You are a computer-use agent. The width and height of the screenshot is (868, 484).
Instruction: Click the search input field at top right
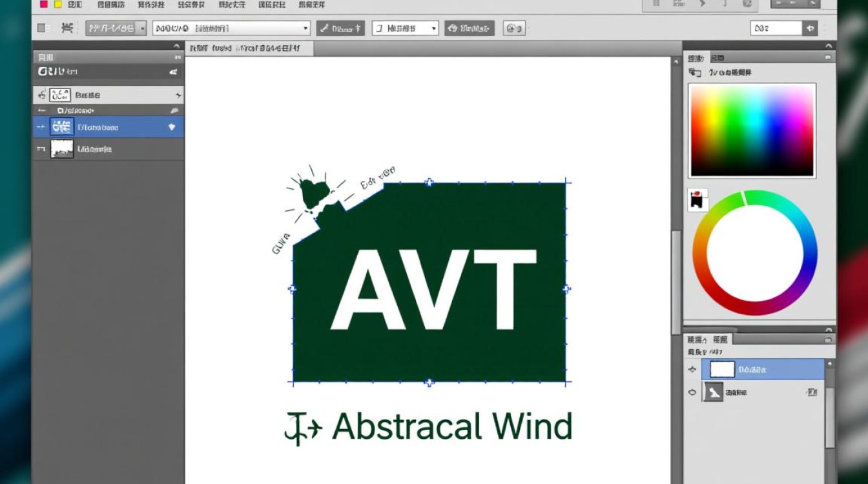pos(775,28)
